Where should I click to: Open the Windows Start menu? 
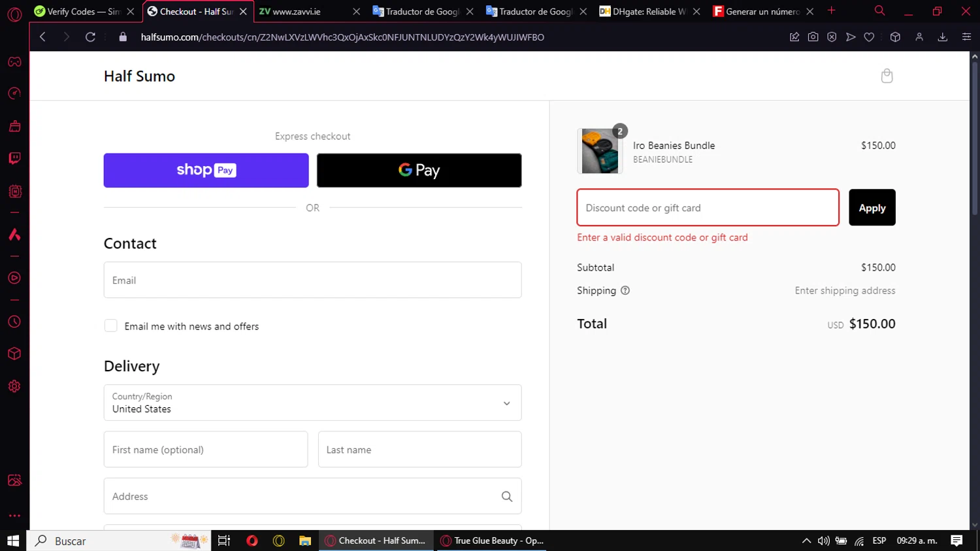point(13,541)
